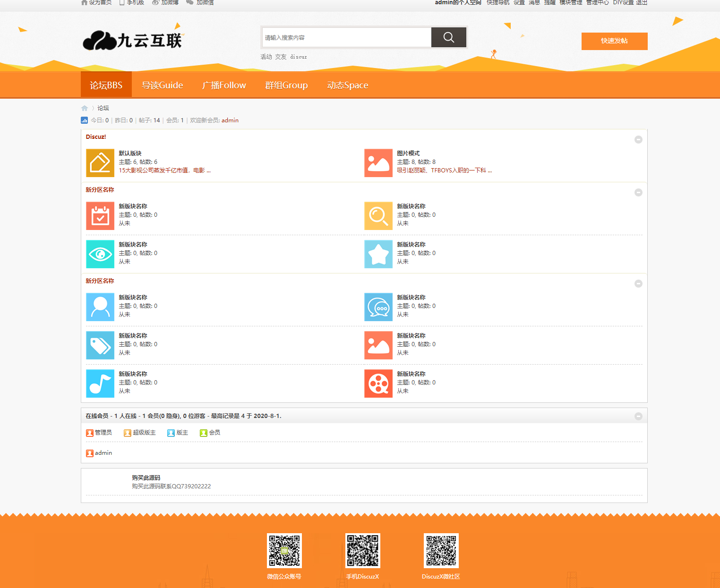
Task: Open 管理中心 in the top bar
Action: [597, 3]
